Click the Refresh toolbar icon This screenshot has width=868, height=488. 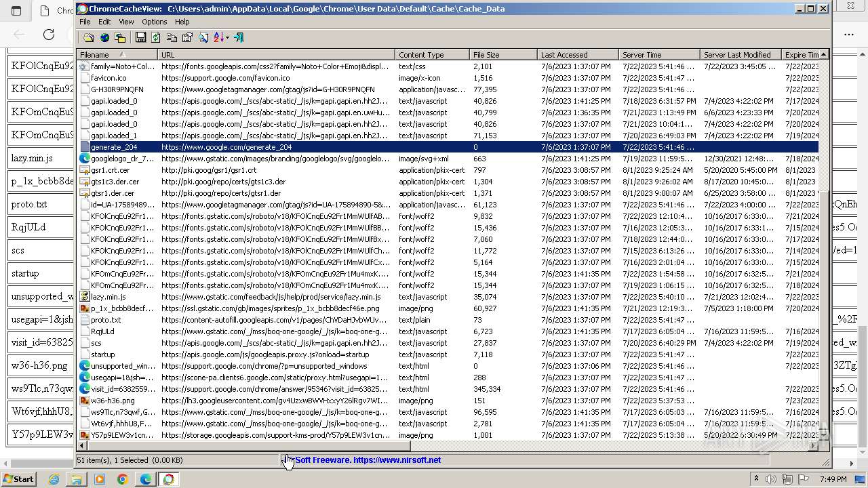156,37
